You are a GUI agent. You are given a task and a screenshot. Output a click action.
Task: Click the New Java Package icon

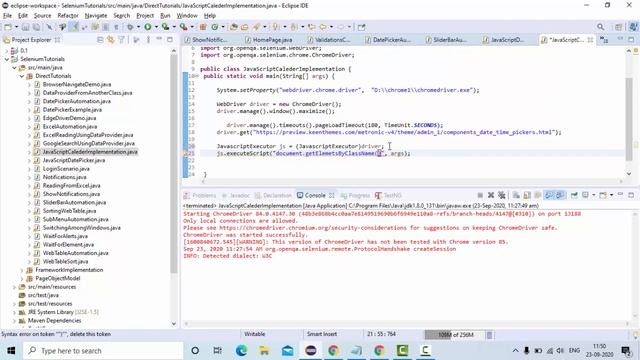(203, 27)
